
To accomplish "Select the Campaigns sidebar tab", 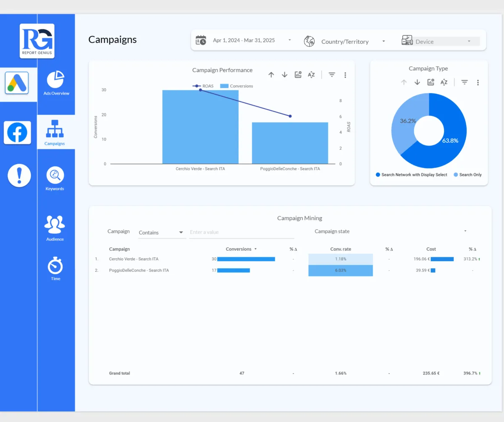I will (x=55, y=133).
